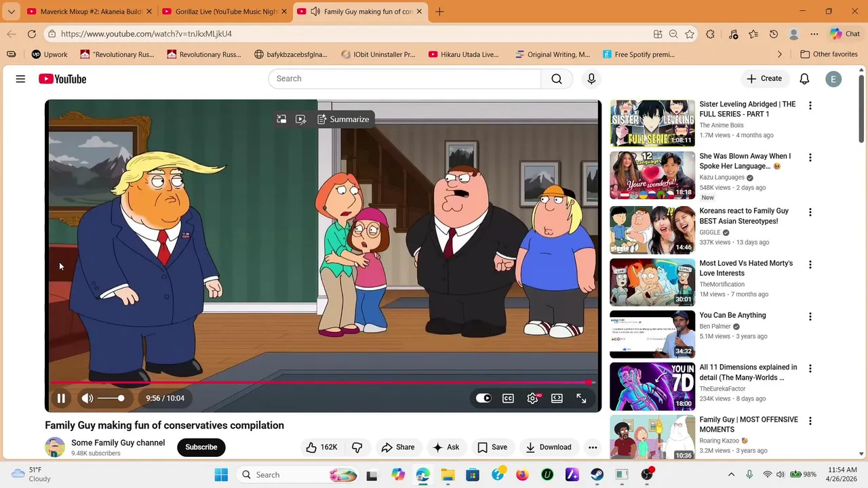Click the Ask button below the video

pyautogui.click(x=446, y=447)
